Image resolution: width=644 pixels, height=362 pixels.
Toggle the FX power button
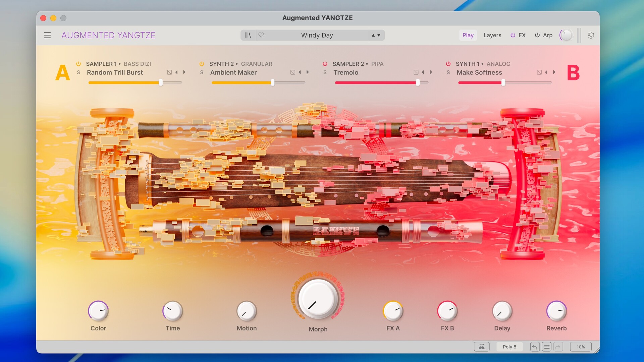click(x=513, y=35)
